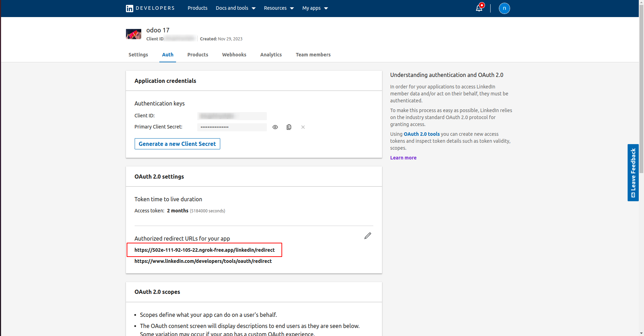Select the Auth tab
Screen dimensions: 644x336
point(168,55)
